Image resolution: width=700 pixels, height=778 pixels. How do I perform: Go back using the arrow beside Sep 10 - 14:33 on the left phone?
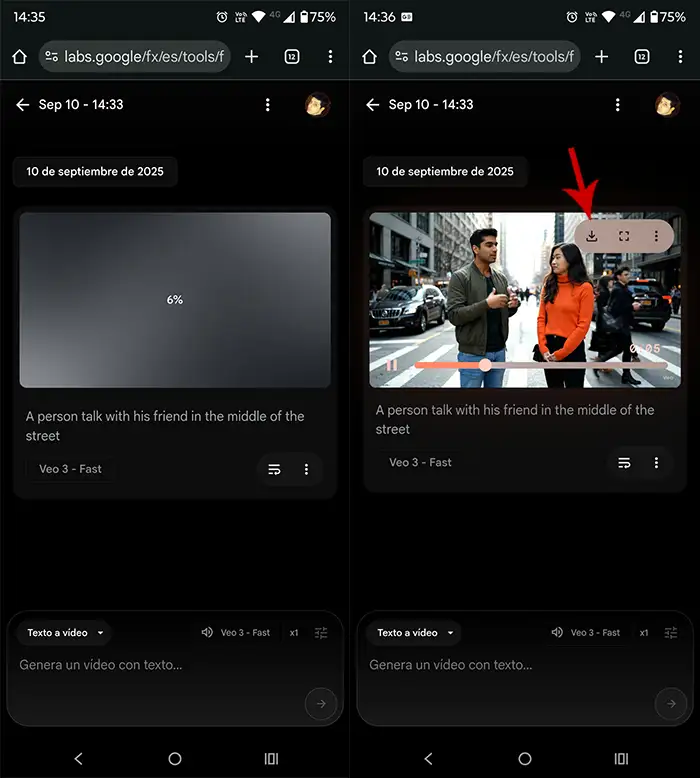(x=23, y=105)
